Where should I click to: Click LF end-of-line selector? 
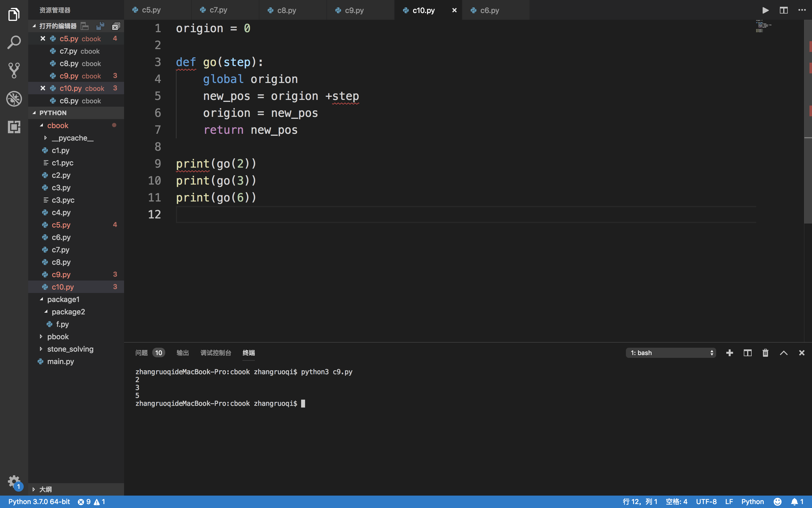[729, 502]
